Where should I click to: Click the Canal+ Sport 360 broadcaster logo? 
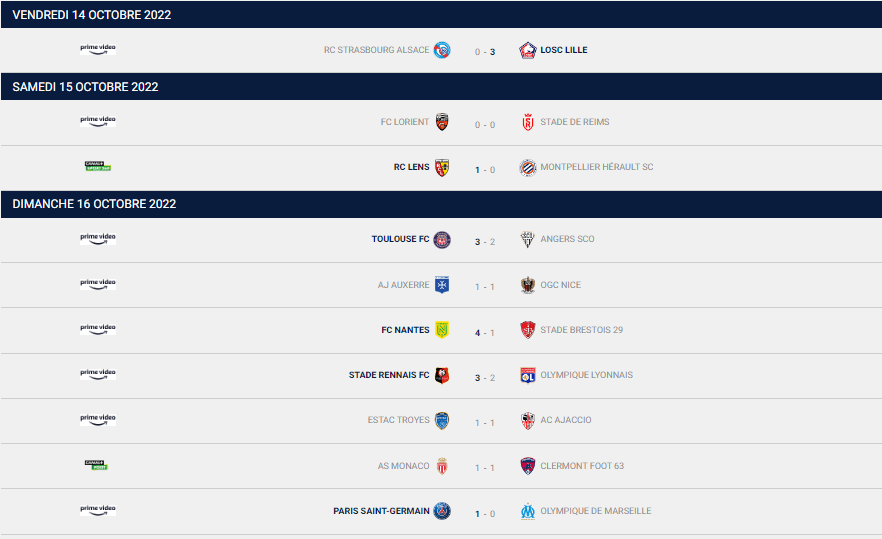tap(97, 166)
